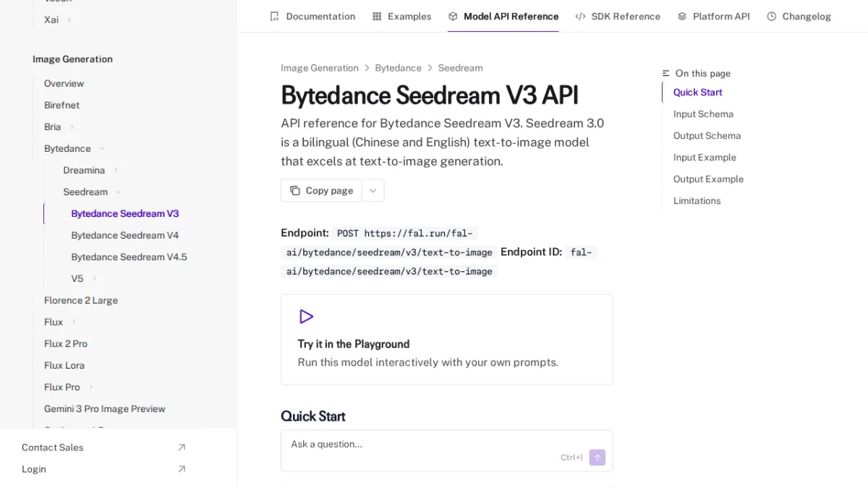This screenshot has width=868, height=488.
Task: Click the Contact Sales external arrow icon
Action: [182, 448]
